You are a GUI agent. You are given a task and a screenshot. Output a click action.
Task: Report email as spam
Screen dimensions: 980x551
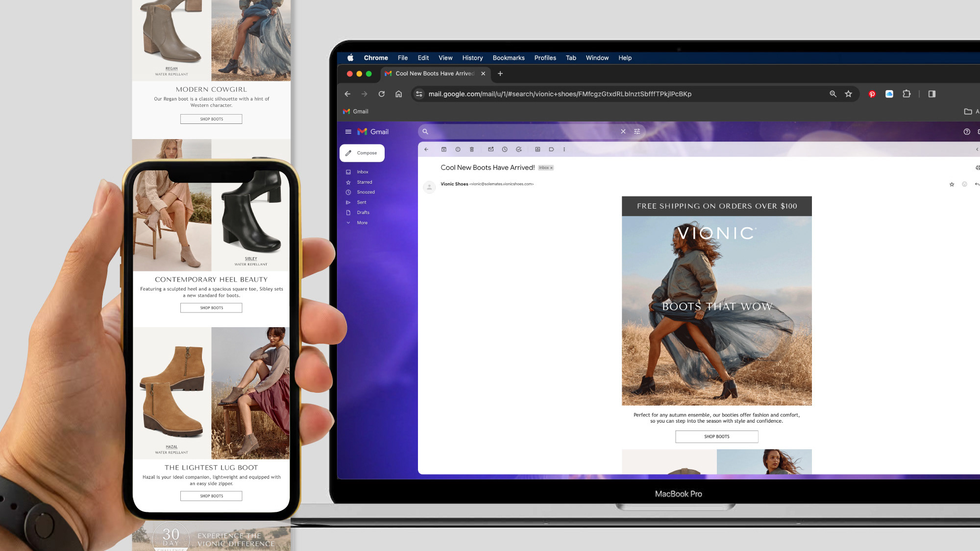coord(458,149)
